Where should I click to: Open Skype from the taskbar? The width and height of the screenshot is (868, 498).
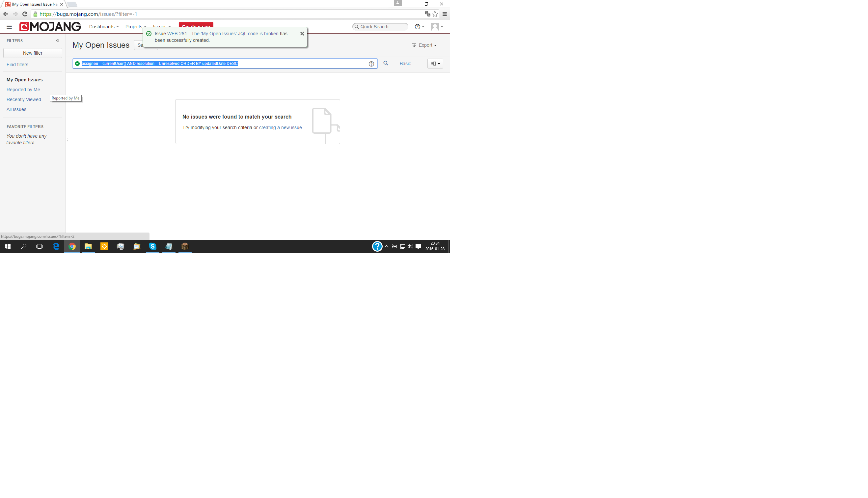point(152,246)
